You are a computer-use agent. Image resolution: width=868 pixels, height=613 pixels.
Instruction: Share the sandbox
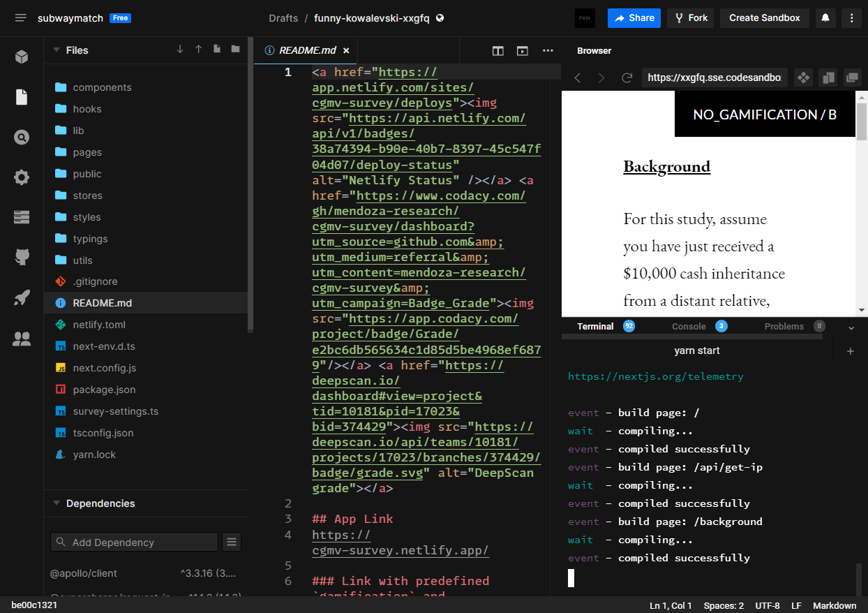click(634, 17)
